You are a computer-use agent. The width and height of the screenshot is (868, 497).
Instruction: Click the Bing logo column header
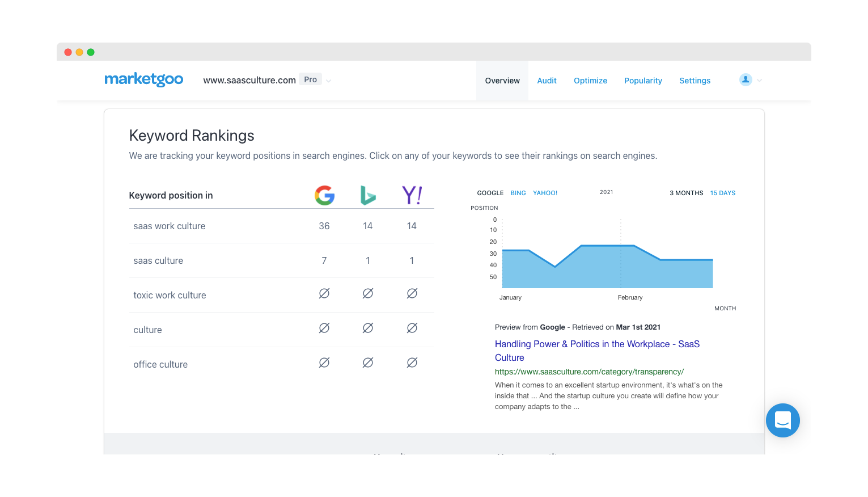368,195
